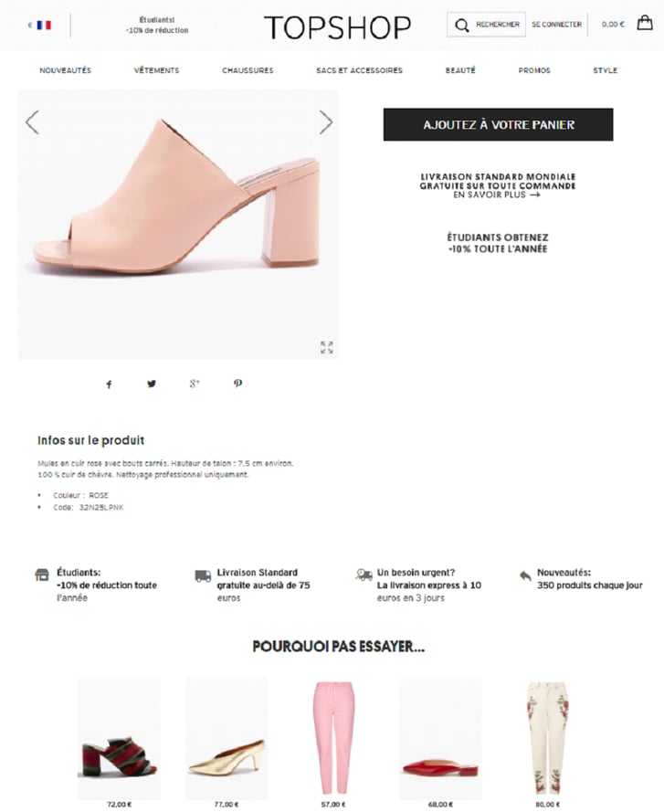Open the Vêtements menu

[x=156, y=70]
